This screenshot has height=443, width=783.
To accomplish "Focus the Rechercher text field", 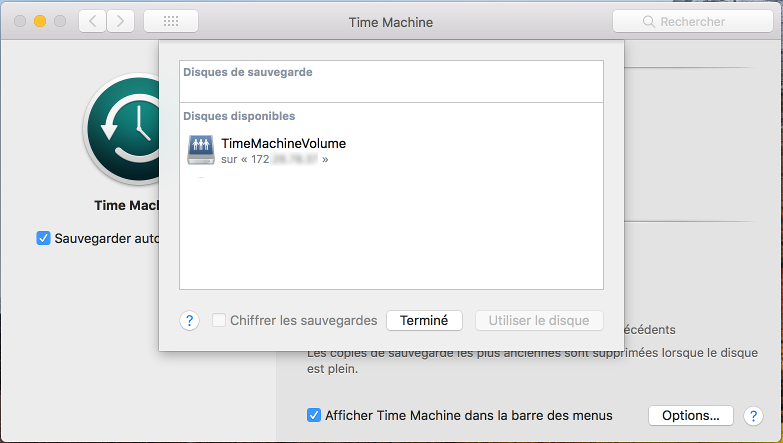I will pyautogui.click(x=700, y=21).
